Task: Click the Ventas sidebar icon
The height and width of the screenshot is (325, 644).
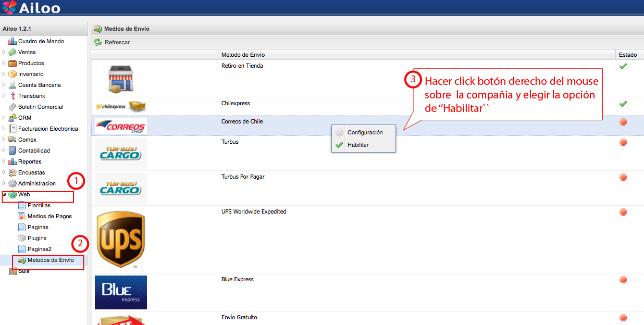Action: click(x=13, y=52)
